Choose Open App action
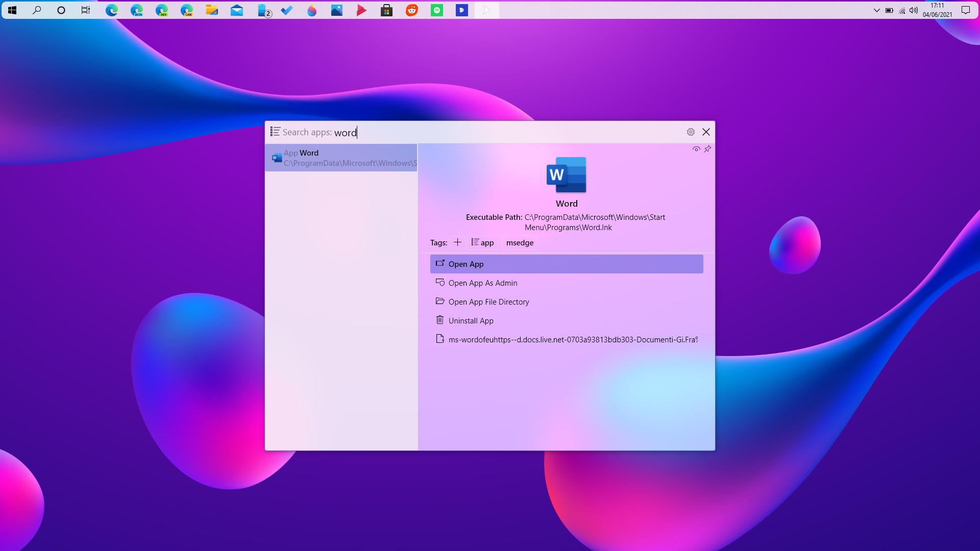Image resolution: width=980 pixels, height=551 pixels. click(x=567, y=264)
